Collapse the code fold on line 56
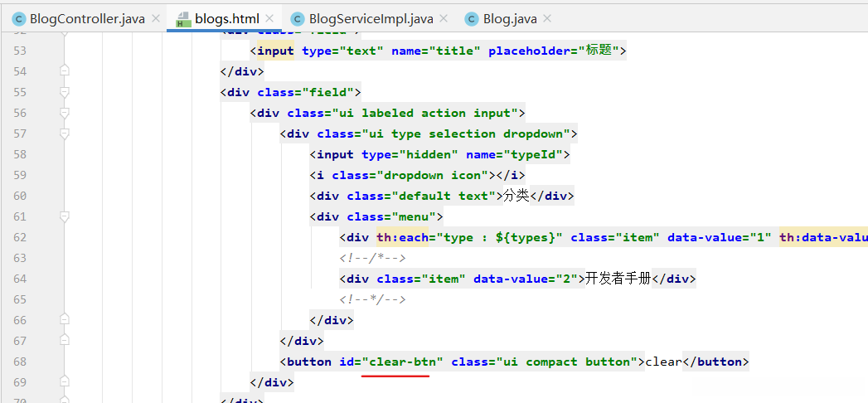 [x=65, y=113]
